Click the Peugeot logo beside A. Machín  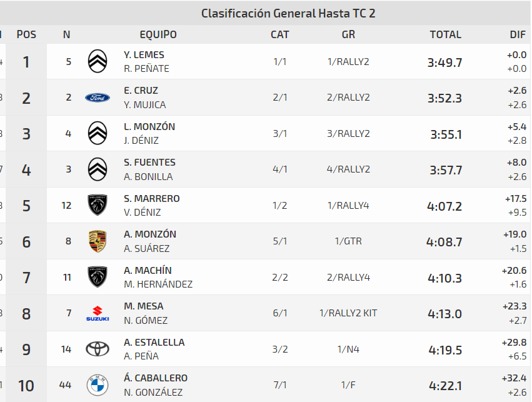pyautogui.click(x=97, y=277)
